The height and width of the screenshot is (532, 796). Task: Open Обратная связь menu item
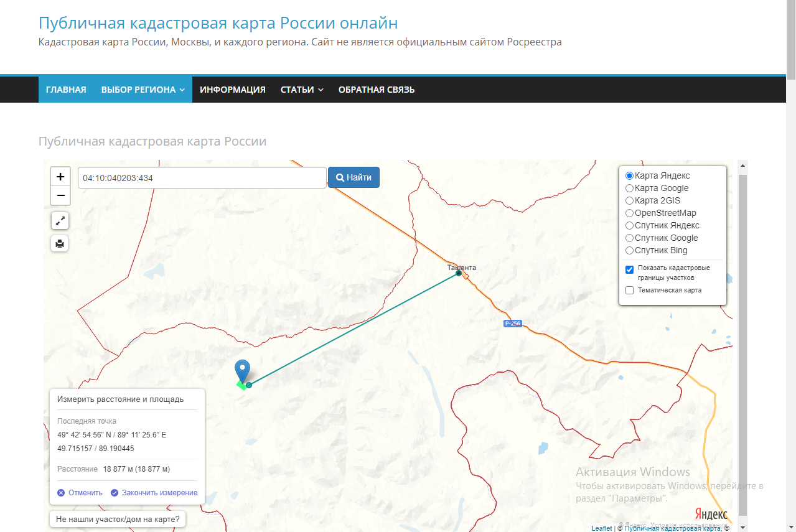coord(377,90)
